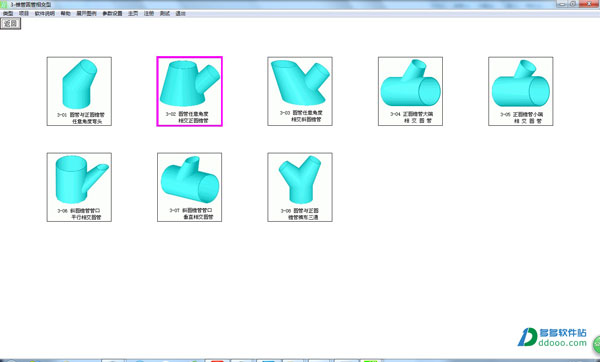Image resolution: width=600 pixels, height=362 pixels.
Task: Pick the 3-04 cone large-end on pipe shape
Action: point(410,91)
